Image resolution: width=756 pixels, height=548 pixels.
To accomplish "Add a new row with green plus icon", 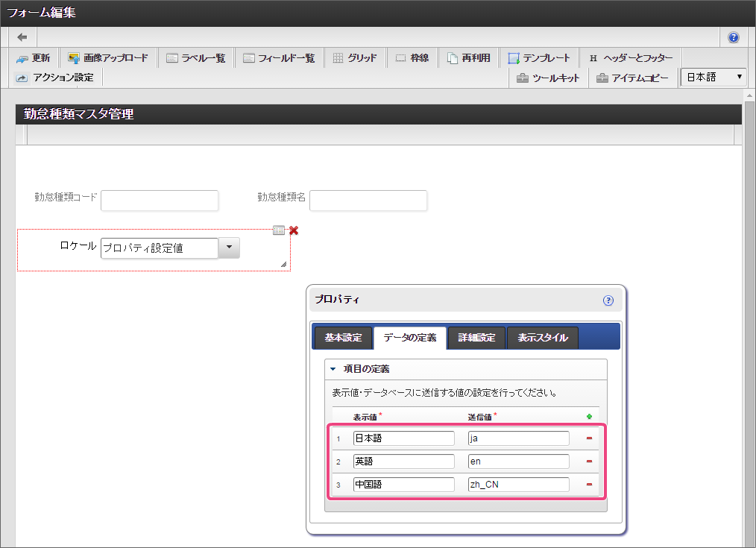I will point(589,417).
